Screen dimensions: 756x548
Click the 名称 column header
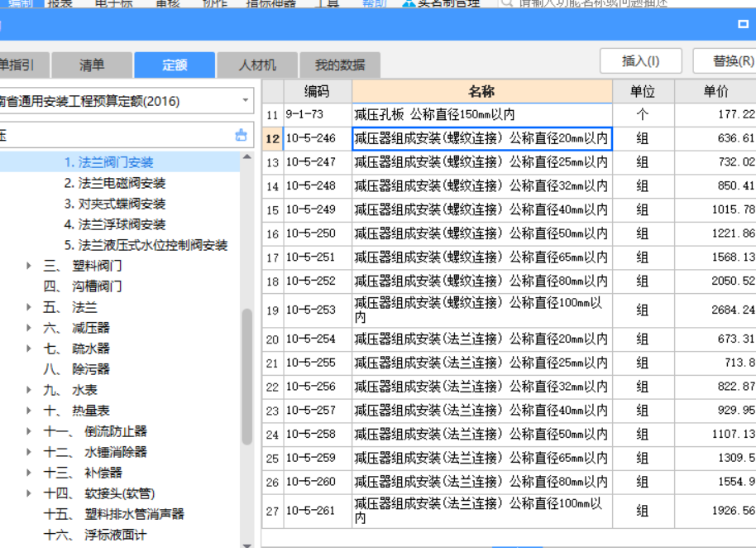(x=482, y=91)
